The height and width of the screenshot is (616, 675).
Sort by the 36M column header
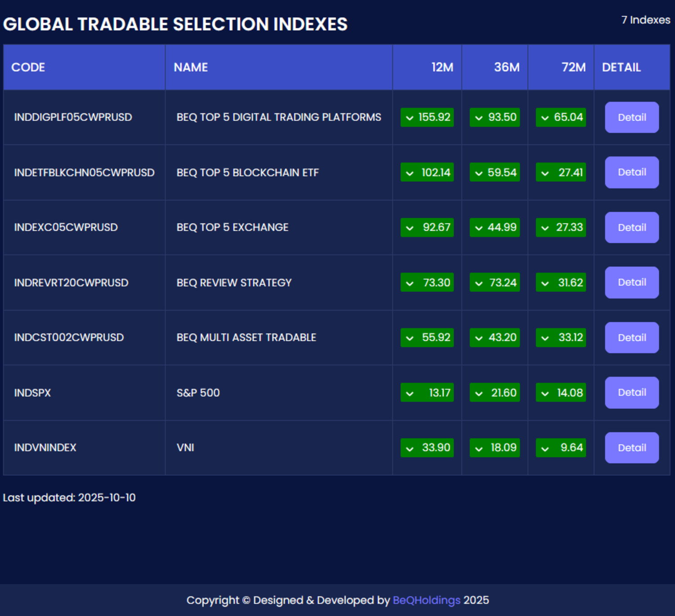[507, 67]
